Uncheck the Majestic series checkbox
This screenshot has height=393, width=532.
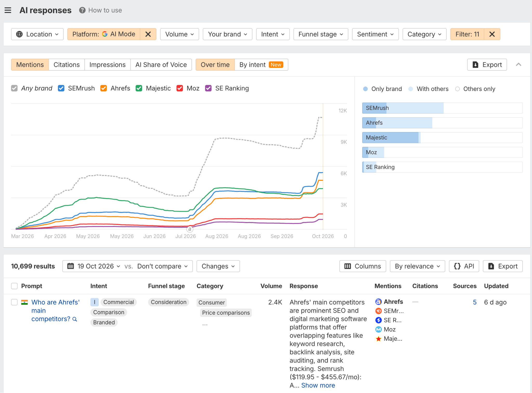point(139,88)
